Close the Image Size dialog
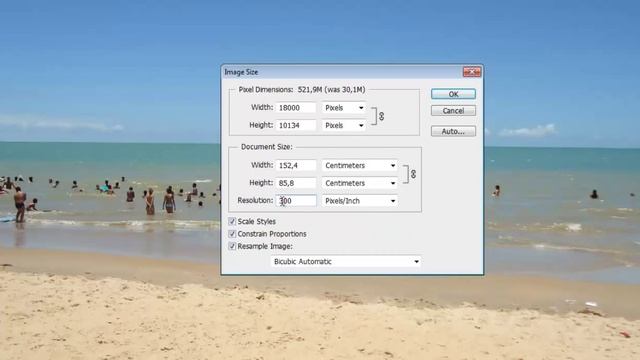 click(x=472, y=72)
